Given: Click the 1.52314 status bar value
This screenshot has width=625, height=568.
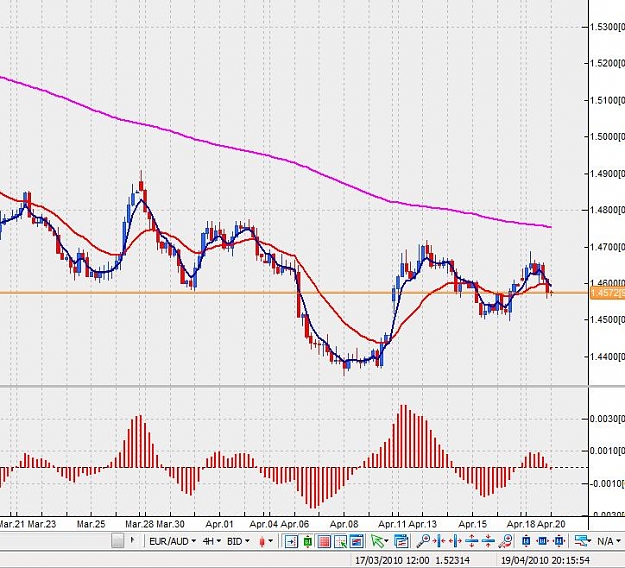Looking at the screenshot, I should [x=452, y=560].
